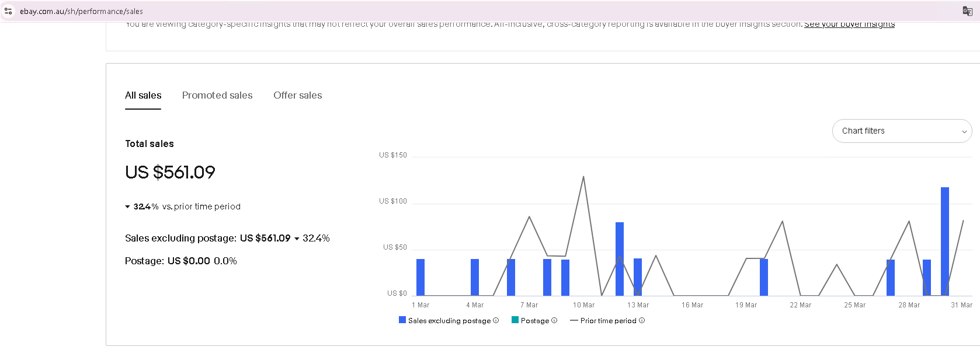This screenshot has height=350, width=980.
Task: Click info icon beside Prior time period
Action: (x=642, y=320)
